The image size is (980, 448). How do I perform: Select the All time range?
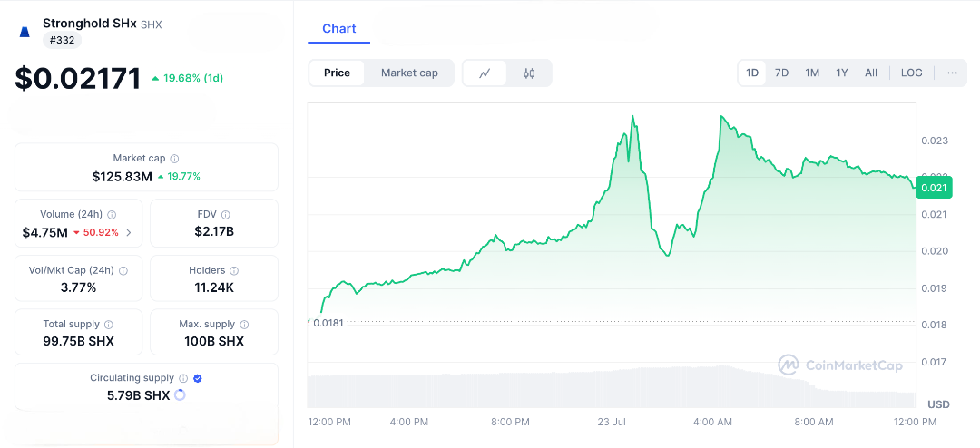click(870, 73)
